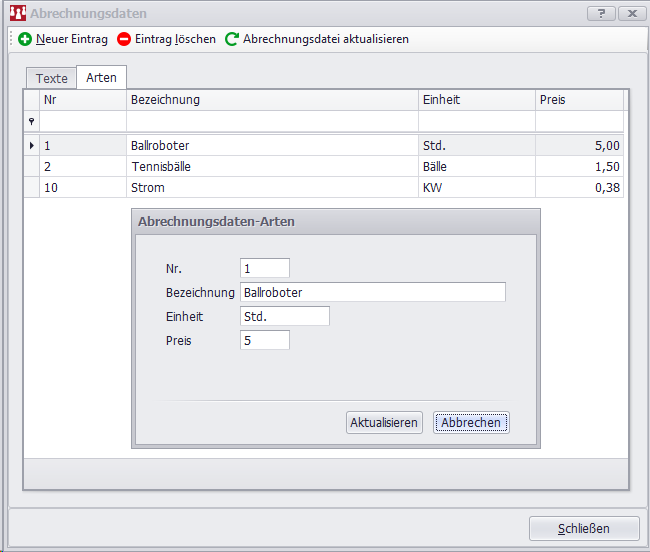The image size is (650, 552).
Task: Switch to the Texte tab
Action: (x=52, y=78)
